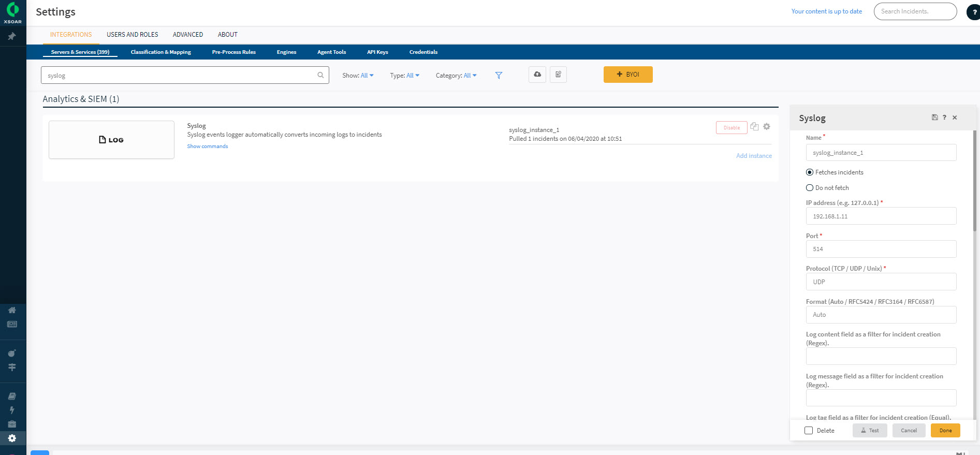Click the global help question mark icon
The image size is (980, 455).
974,11
